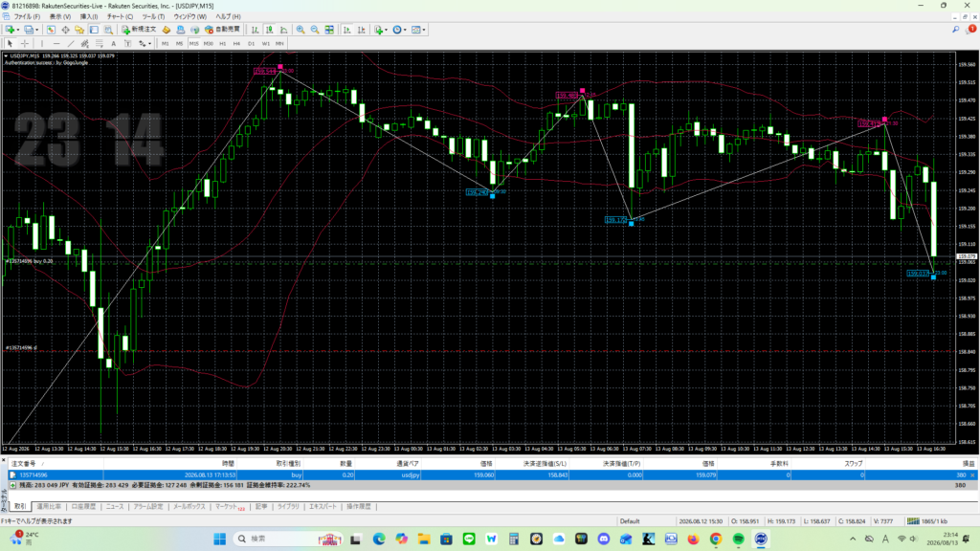Select the trendline drawing tool
This screenshot has width=980, height=551.
click(71, 44)
